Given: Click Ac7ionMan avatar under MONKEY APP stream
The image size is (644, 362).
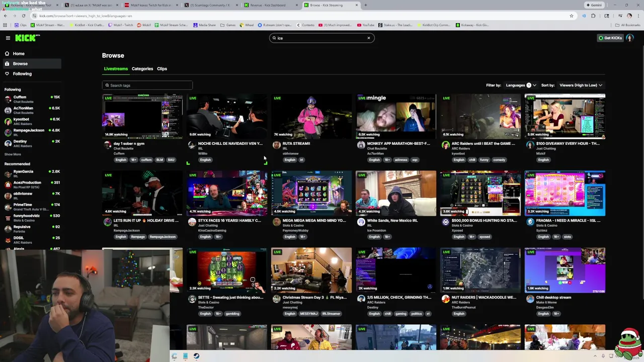Looking at the screenshot, I should (361, 145).
